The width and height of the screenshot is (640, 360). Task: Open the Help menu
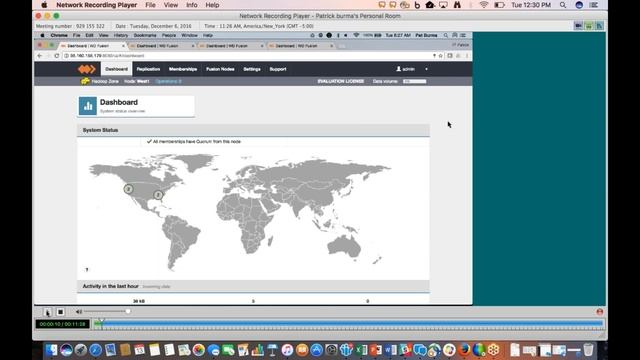click(x=212, y=5)
